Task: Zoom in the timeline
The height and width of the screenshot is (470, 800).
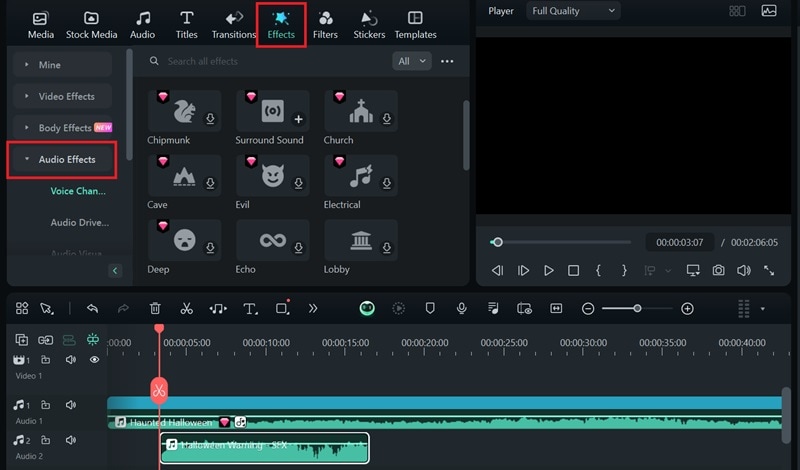Action: pyautogui.click(x=687, y=309)
